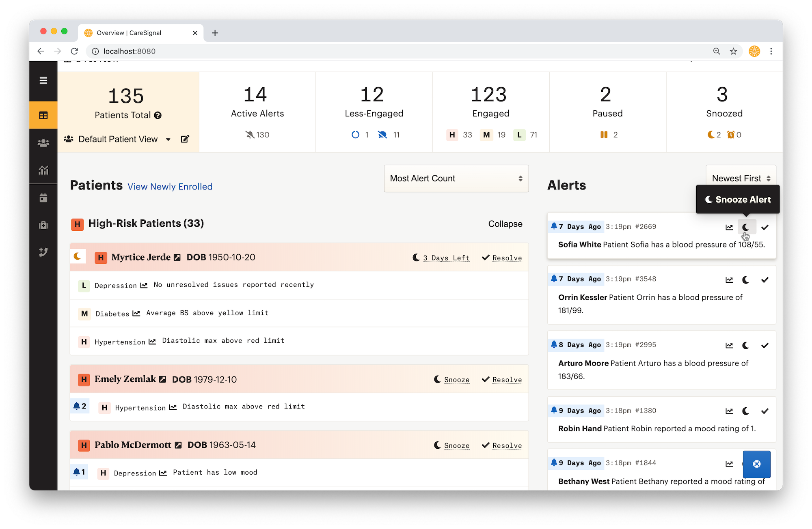
Task: Snooze the Arturo Moore alert
Action: [x=746, y=346]
